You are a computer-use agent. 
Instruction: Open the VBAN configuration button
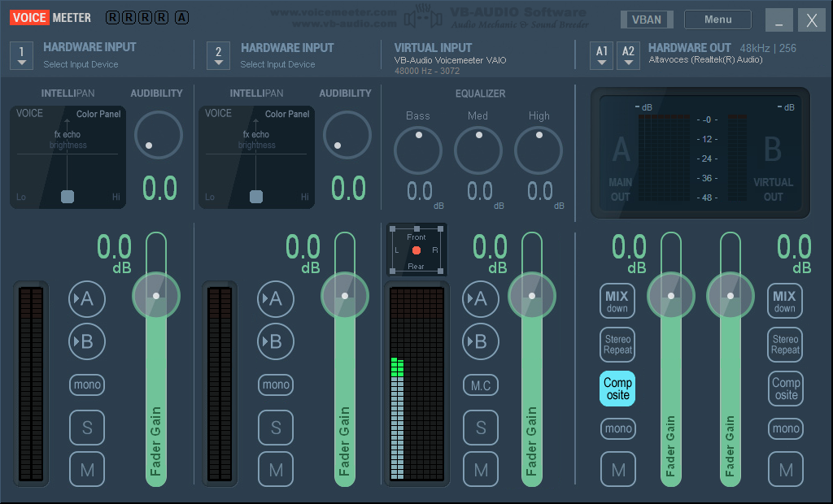647,20
